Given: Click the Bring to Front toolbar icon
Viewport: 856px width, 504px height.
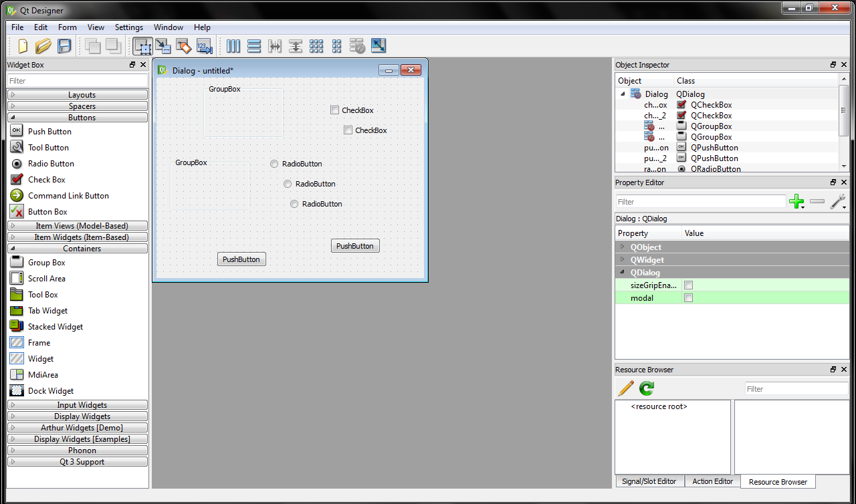Looking at the screenshot, I should [x=113, y=46].
